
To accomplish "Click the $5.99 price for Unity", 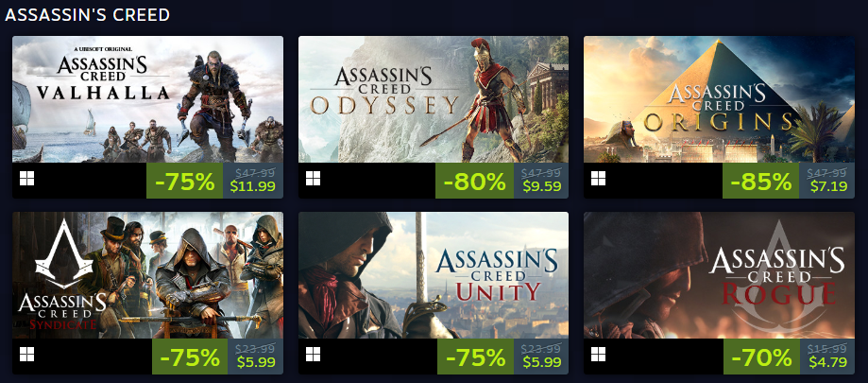I will pyautogui.click(x=541, y=362).
